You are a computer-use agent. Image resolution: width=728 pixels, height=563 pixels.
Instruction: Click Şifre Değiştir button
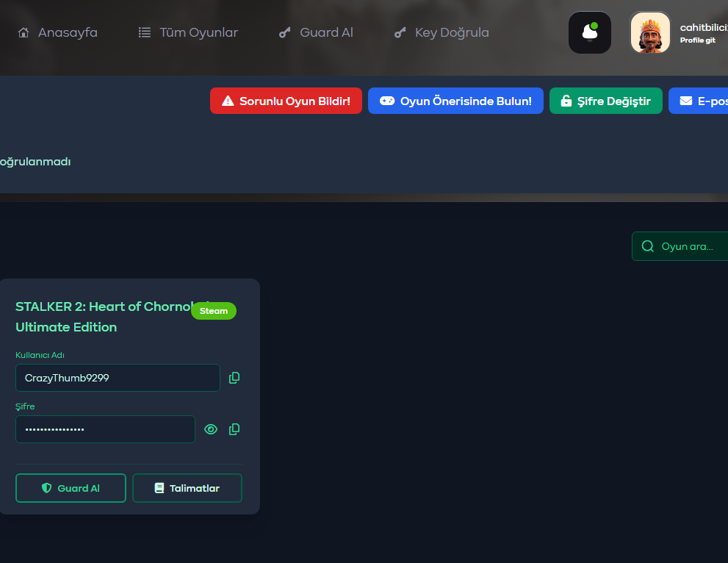[606, 101]
